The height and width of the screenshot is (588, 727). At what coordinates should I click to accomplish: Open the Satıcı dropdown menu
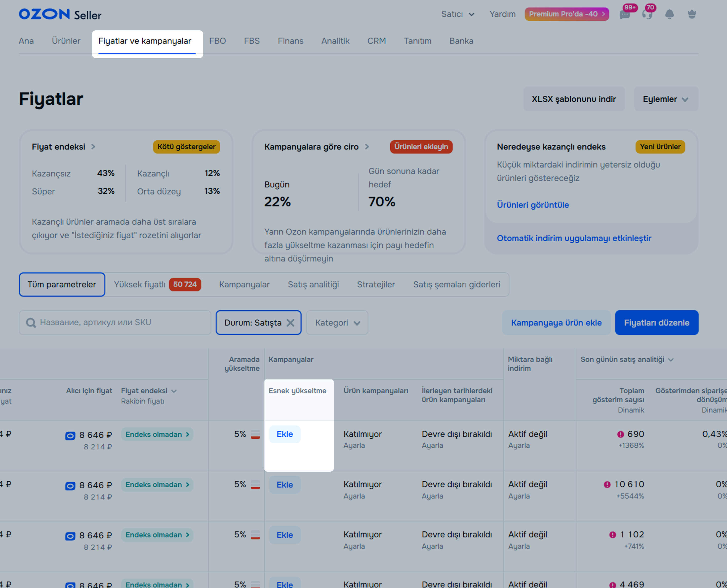(457, 14)
